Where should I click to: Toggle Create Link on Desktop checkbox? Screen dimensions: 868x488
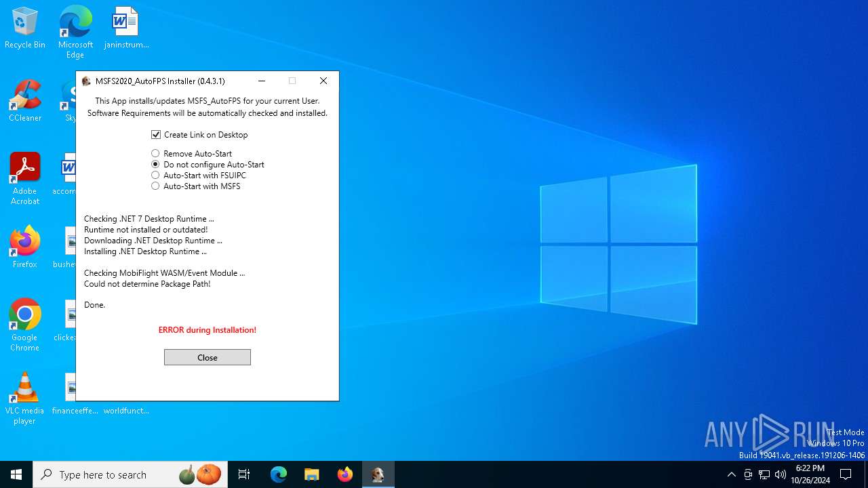point(199,135)
